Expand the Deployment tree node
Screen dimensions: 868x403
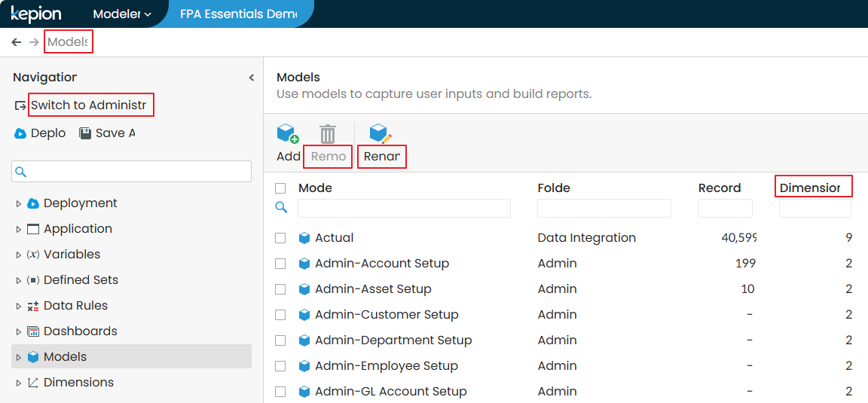click(x=19, y=203)
